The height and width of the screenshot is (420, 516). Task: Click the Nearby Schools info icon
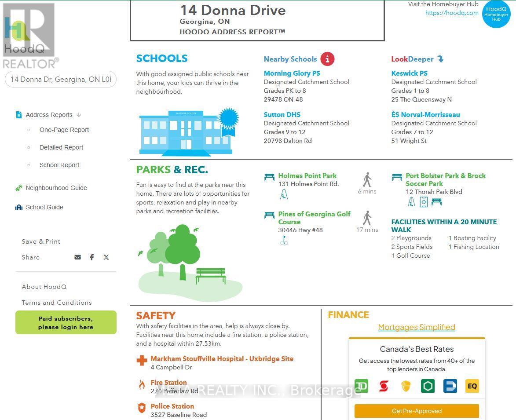pos(327,59)
